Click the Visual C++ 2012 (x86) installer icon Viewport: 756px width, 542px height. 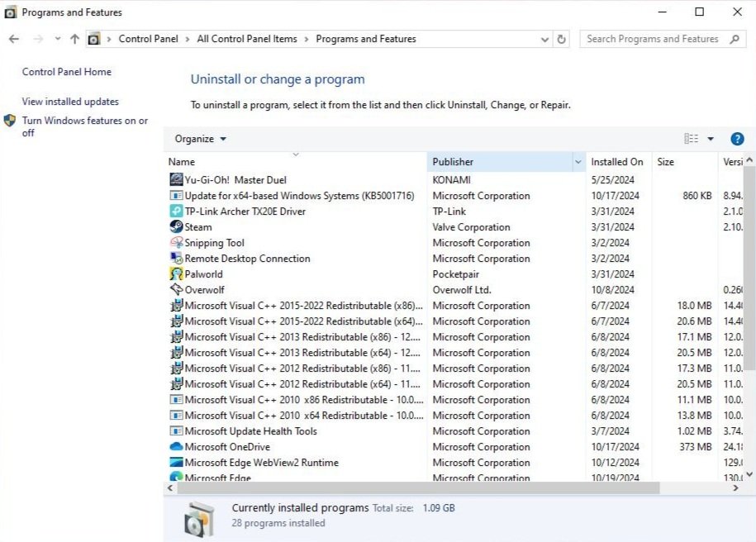(x=177, y=368)
